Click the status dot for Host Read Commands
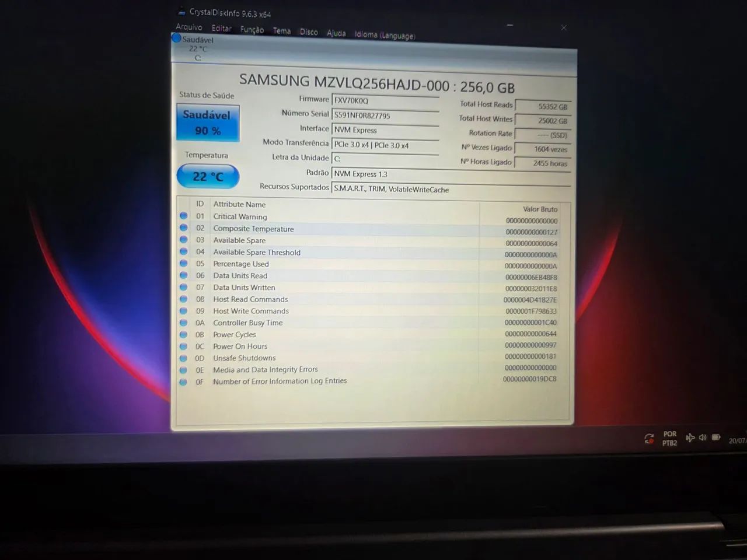Image resolution: width=747 pixels, height=560 pixels. tap(184, 299)
